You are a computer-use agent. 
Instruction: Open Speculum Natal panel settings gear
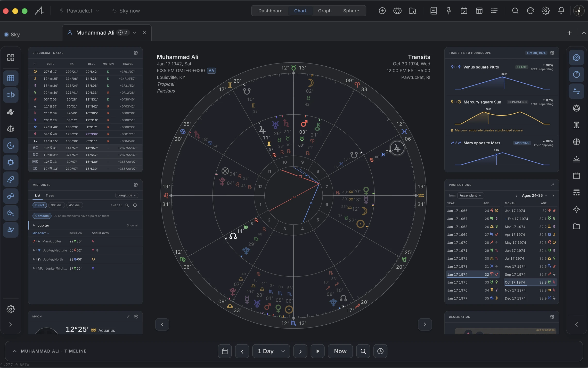[136, 53]
